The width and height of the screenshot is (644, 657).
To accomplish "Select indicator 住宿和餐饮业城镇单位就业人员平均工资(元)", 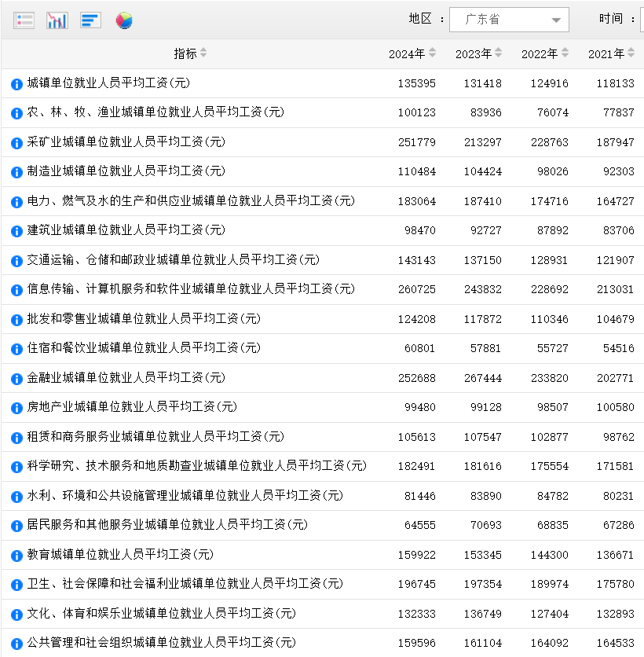I will 144,348.
